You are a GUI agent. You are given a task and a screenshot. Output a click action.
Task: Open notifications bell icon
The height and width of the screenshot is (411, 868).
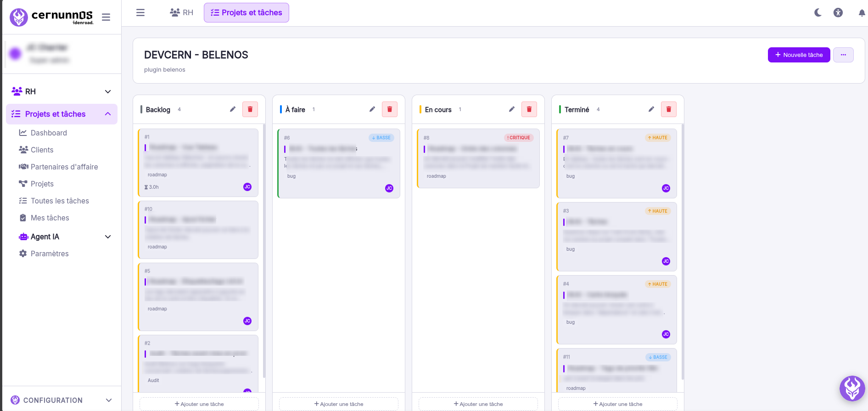click(x=862, y=13)
